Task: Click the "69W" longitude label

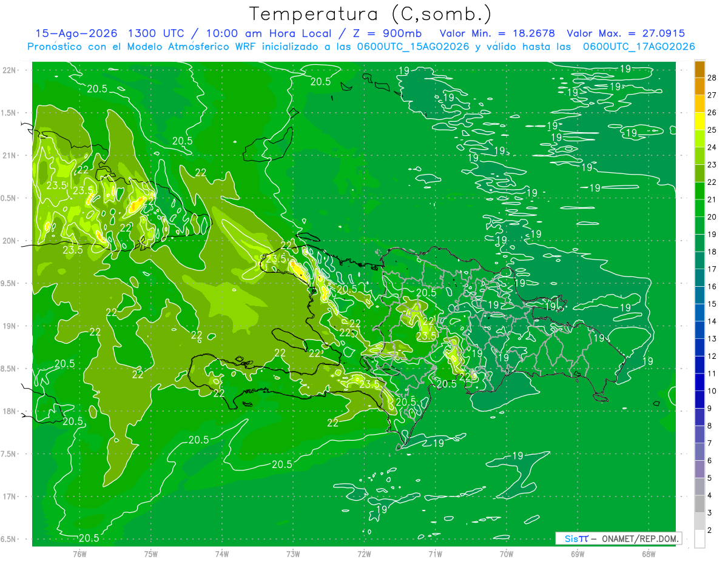Action: 578,554
